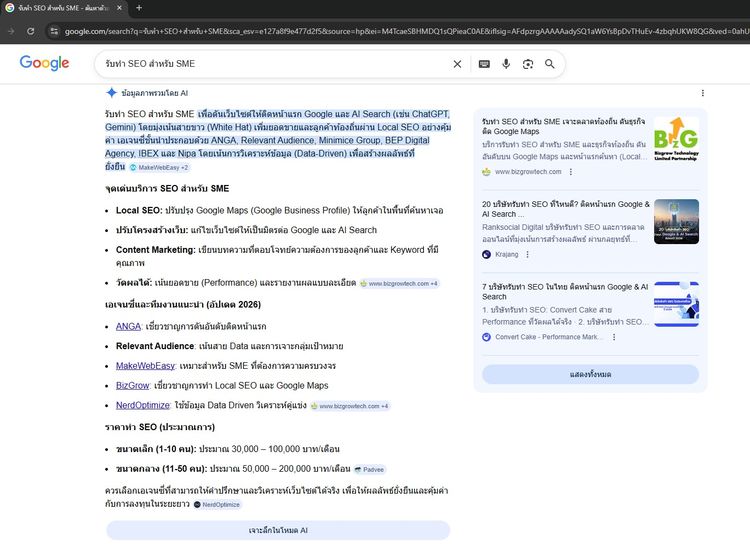This screenshot has width=750, height=550.
Task: Click the 'เจาะลึกในโหมด AI' button
Action: pos(278,530)
